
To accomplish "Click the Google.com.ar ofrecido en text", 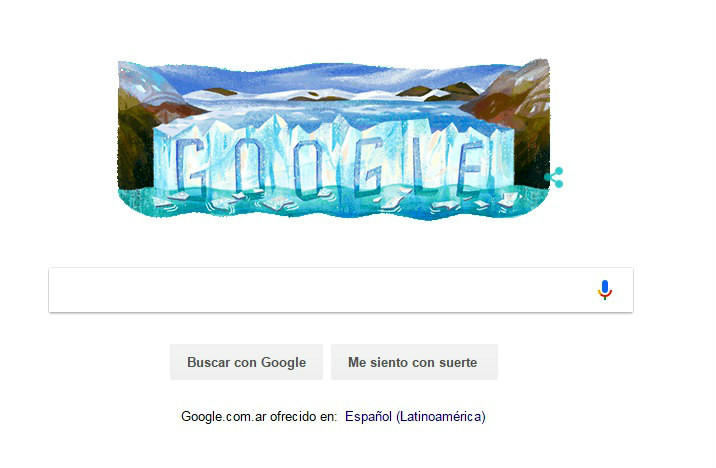I will coord(259,416).
